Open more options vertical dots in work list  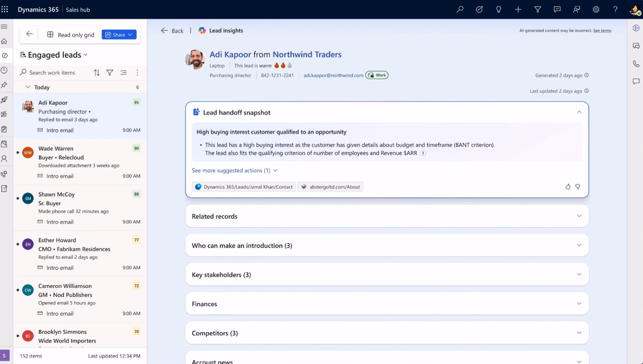[x=137, y=73]
